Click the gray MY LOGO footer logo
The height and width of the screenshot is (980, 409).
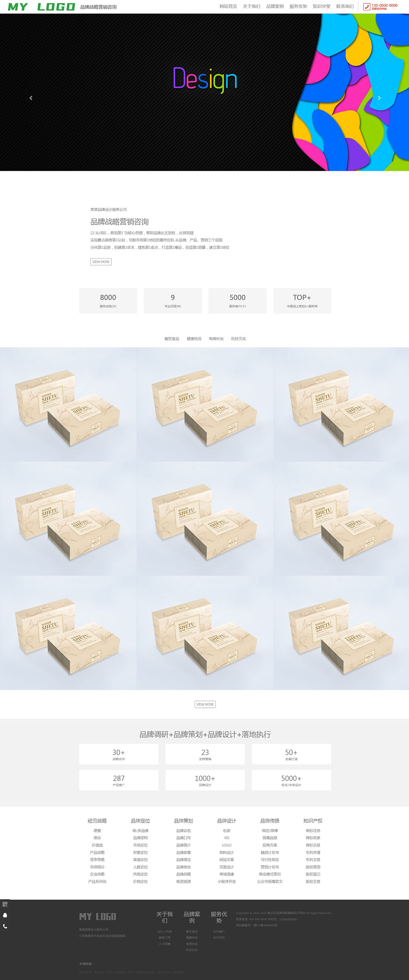(x=98, y=917)
